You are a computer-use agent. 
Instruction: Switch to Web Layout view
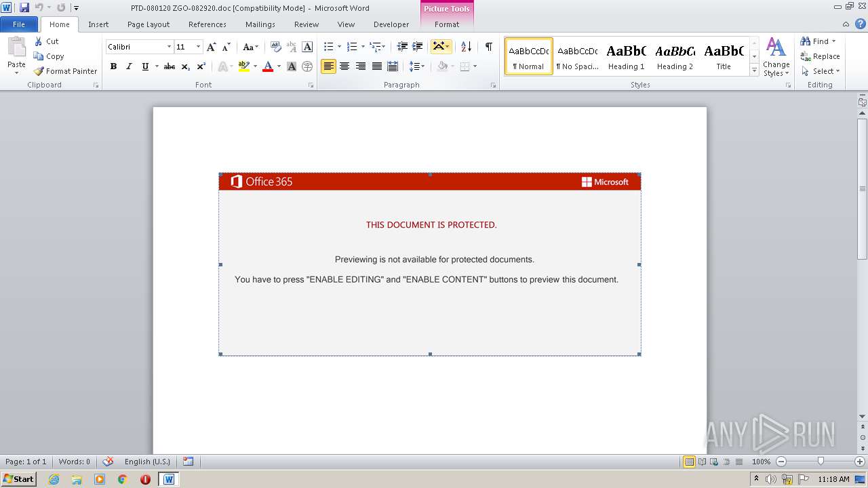tap(713, 462)
